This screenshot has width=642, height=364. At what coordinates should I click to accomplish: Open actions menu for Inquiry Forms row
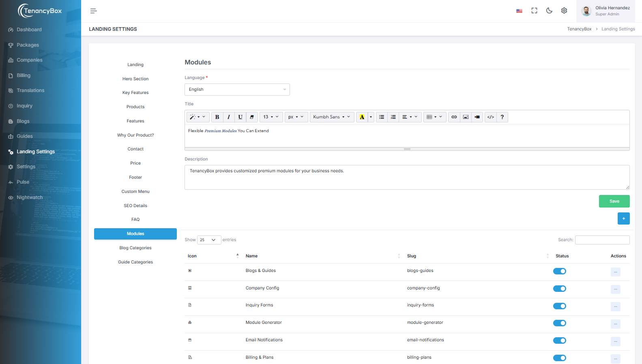click(616, 306)
